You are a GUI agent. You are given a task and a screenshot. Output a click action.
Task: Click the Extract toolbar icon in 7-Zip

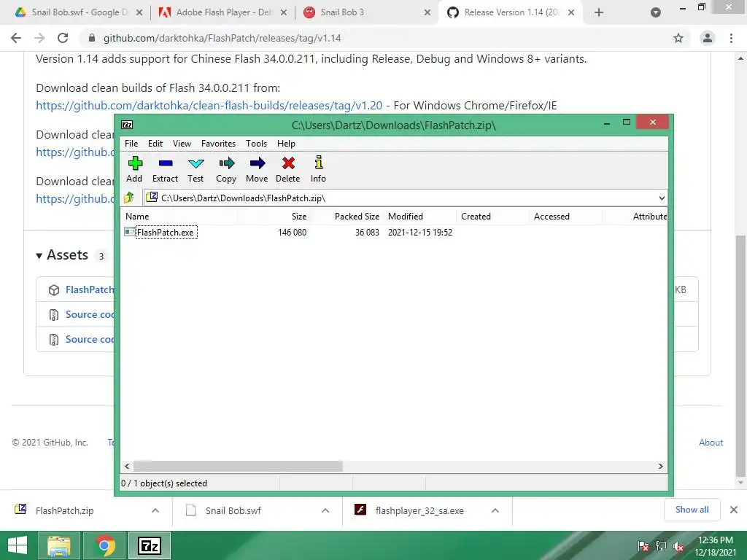(166, 169)
